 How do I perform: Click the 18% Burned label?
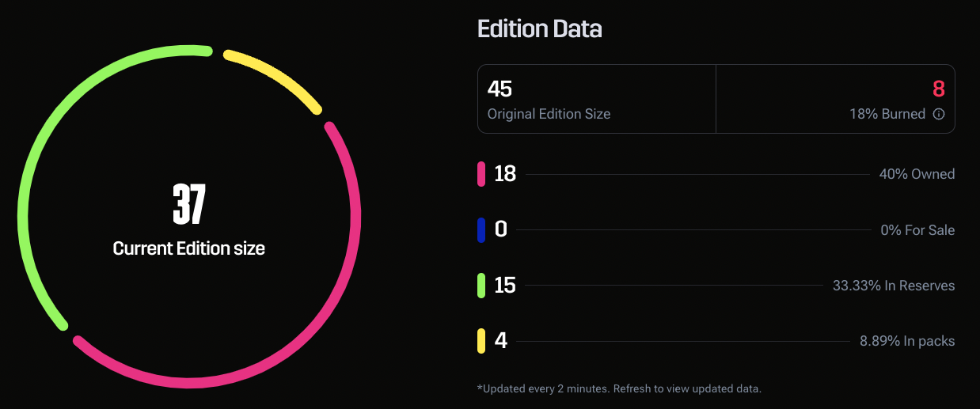[887, 114]
